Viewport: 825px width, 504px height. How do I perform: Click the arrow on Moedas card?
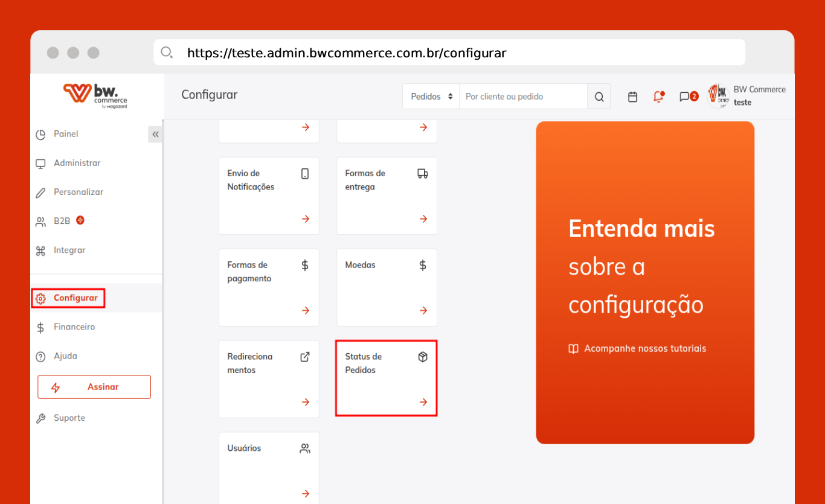pos(423,310)
